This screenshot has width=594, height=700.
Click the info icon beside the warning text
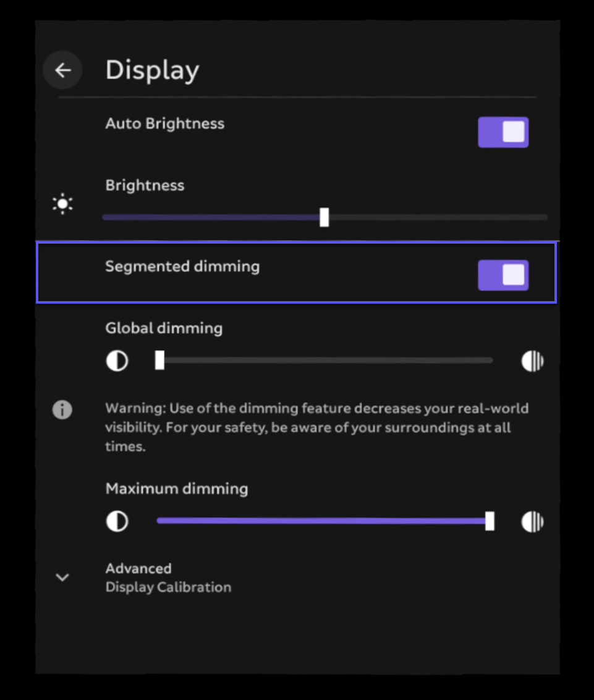(x=62, y=409)
